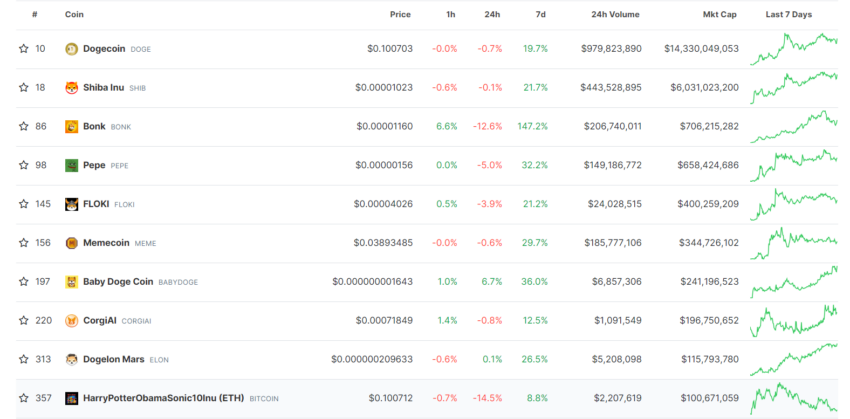Click Shiba Inu's 7-day sparkline chart
Viewport: 850px width, 419px height.
coord(794,88)
